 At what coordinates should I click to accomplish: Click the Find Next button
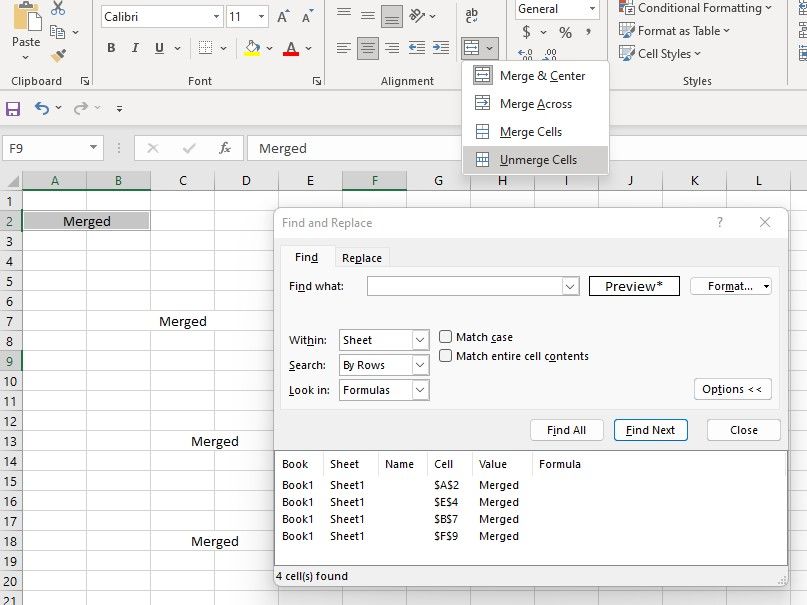[651, 430]
